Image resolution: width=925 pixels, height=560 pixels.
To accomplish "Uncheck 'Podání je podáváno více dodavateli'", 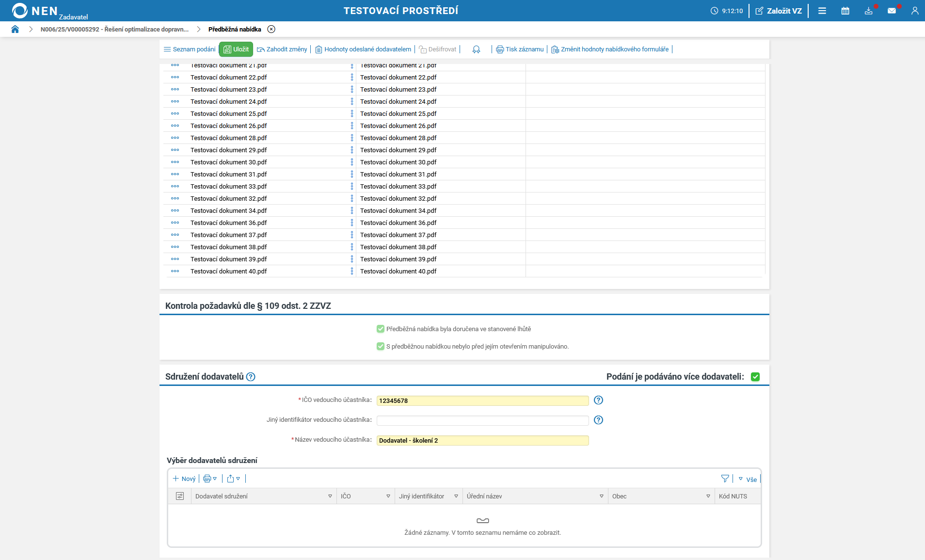I will click(755, 377).
